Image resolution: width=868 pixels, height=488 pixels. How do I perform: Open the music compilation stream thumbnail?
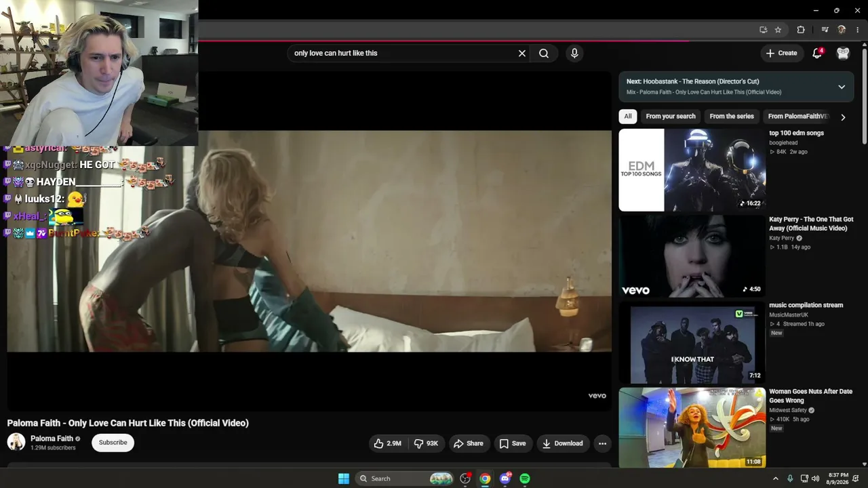coord(692,343)
